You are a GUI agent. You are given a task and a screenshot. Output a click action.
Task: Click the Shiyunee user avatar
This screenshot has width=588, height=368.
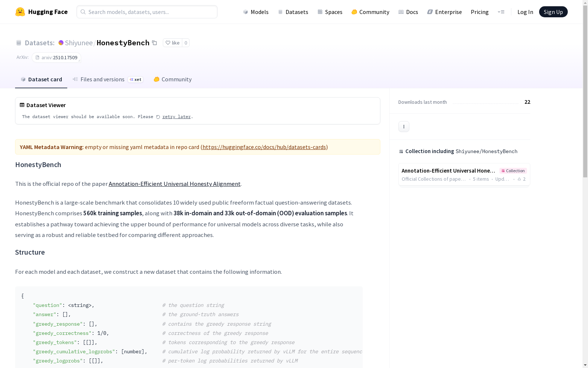coord(61,43)
